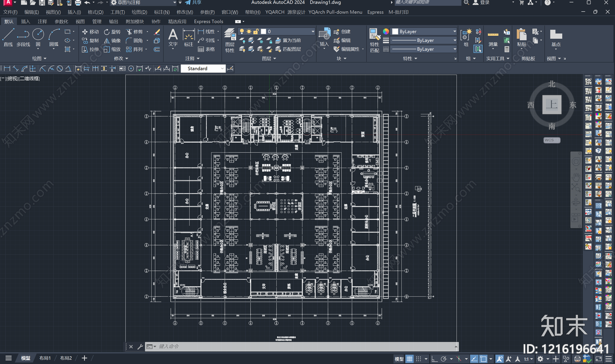
Task: Click the Move (移动) tool
Action: (x=90, y=32)
